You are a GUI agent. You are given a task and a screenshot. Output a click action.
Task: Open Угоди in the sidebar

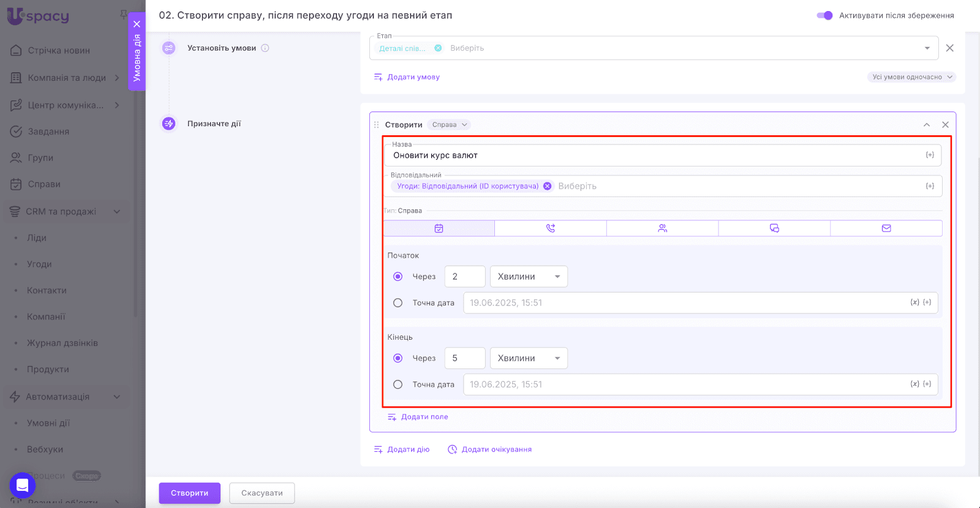(39, 264)
